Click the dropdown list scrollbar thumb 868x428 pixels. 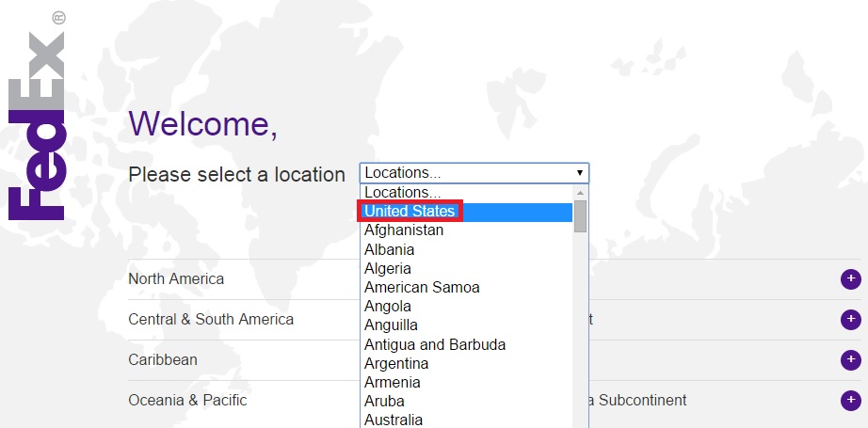tap(580, 216)
